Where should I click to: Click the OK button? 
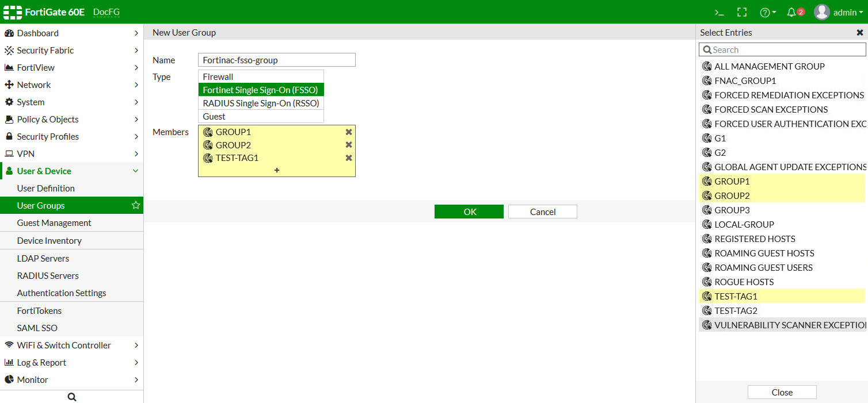469,212
